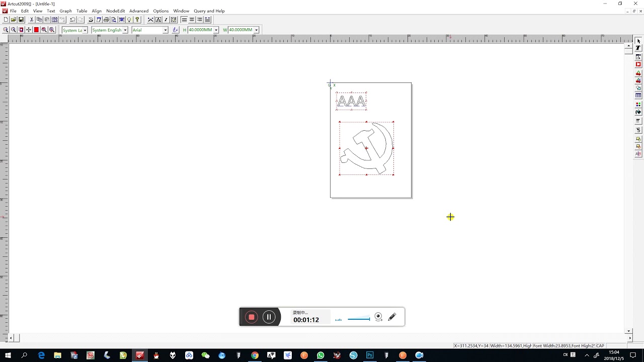
Task: Open the System La dropdown
Action: coord(85,30)
